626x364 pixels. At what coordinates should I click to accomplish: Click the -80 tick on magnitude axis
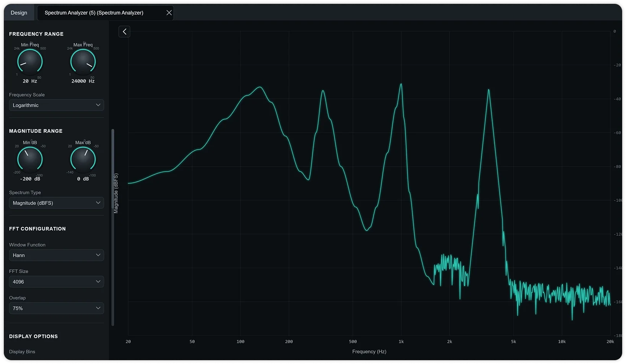pos(617,167)
